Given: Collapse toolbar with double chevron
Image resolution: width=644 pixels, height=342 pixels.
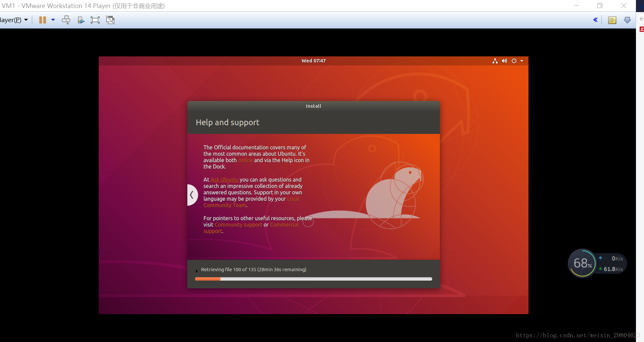Looking at the screenshot, I should point(595,20).
